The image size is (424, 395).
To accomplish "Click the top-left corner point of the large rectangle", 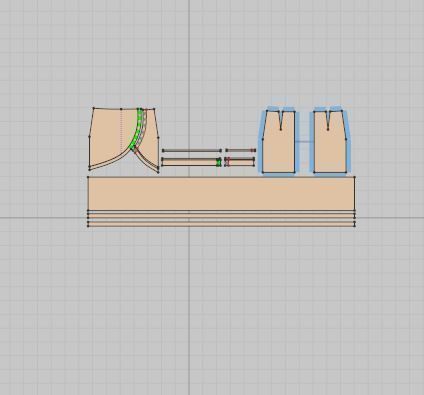I will [88, 177].
